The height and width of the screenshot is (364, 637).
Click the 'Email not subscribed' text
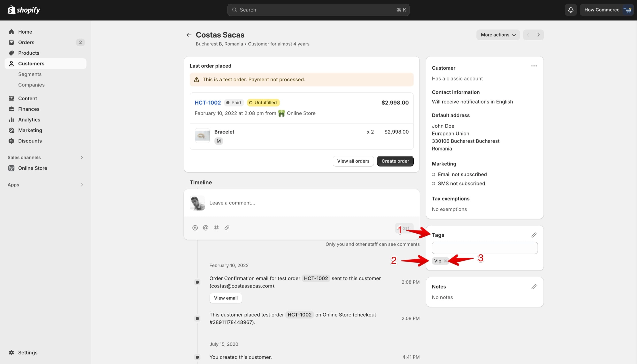(x=462, y=175)
